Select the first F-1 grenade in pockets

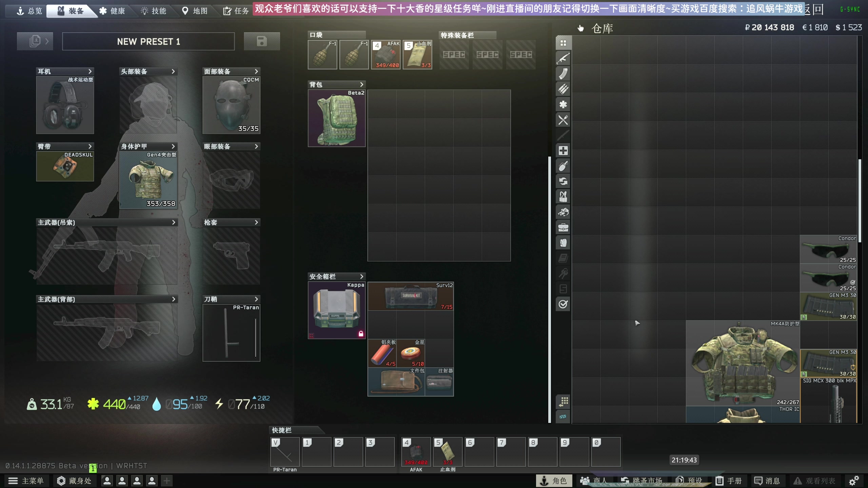coord(322,55)
